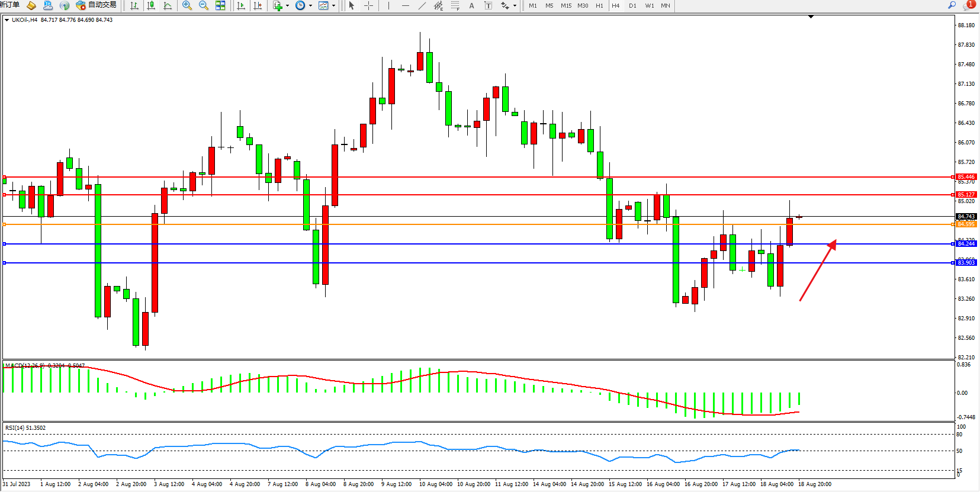Expand the add indicators dropdown arrow
Screen dimensions: 980x492
point(288,5)
